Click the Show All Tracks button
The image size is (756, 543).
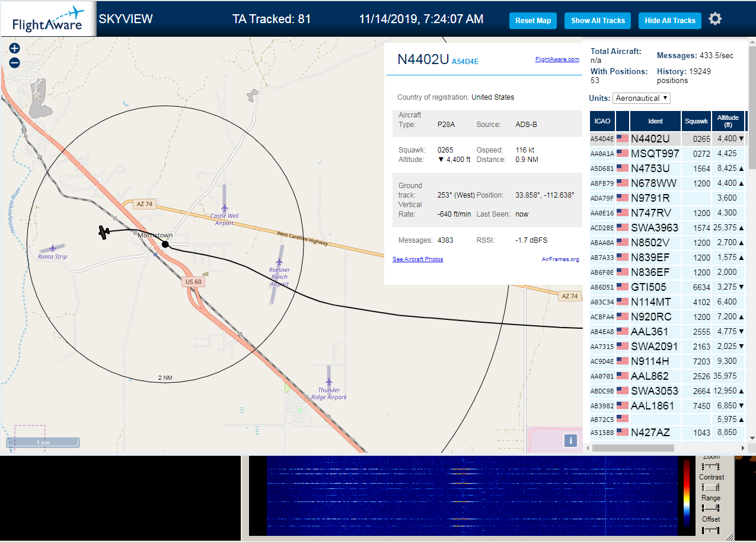pyautogui.click(x=598, y=21)
